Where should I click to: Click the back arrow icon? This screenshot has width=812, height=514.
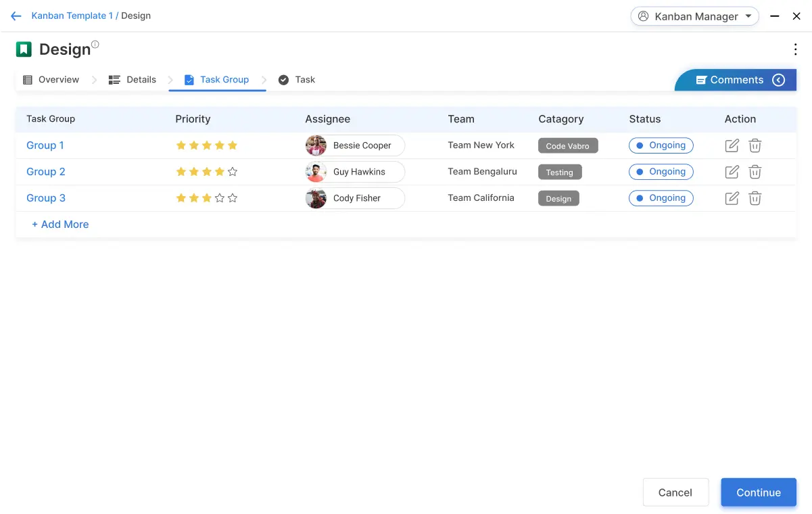tap(16, 16)
